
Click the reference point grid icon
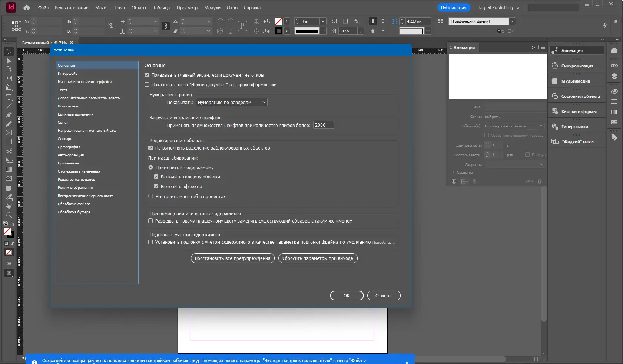[x=16, y=26]
